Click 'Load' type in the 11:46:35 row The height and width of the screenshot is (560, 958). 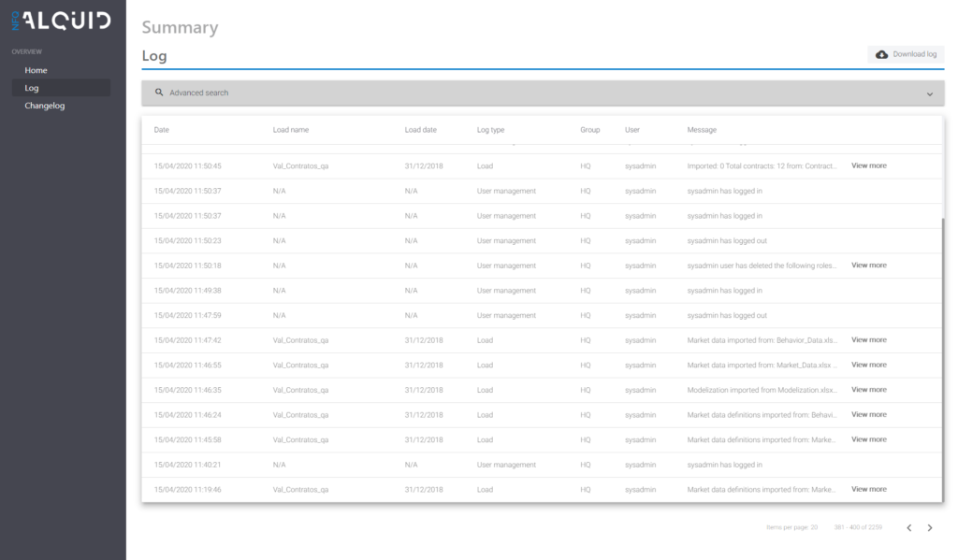(486, 390)
